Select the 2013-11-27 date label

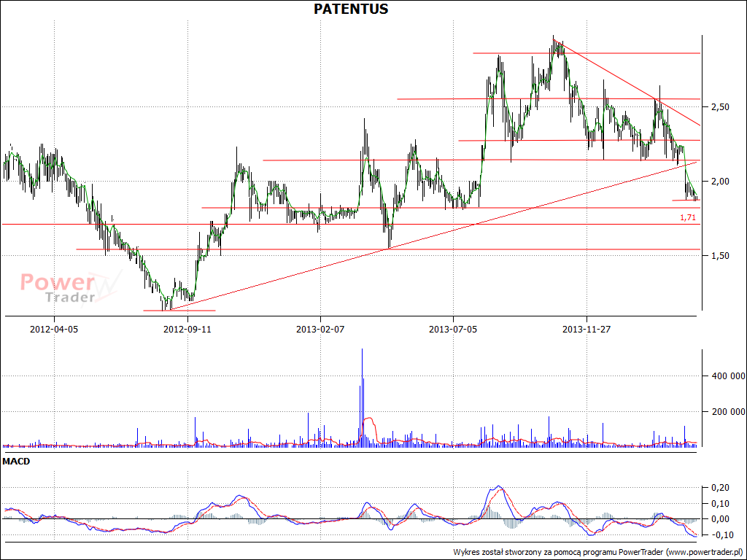(x=587, y=329)
